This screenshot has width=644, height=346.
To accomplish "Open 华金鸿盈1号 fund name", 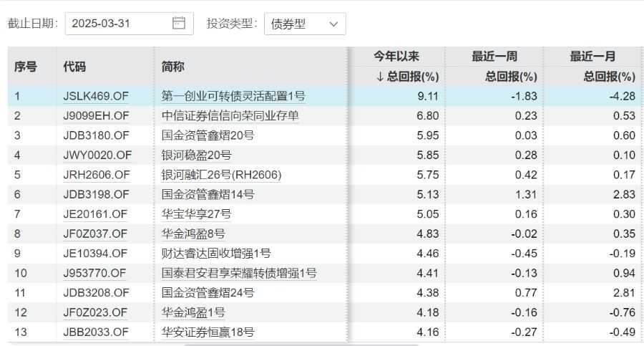I will (193, 312).
